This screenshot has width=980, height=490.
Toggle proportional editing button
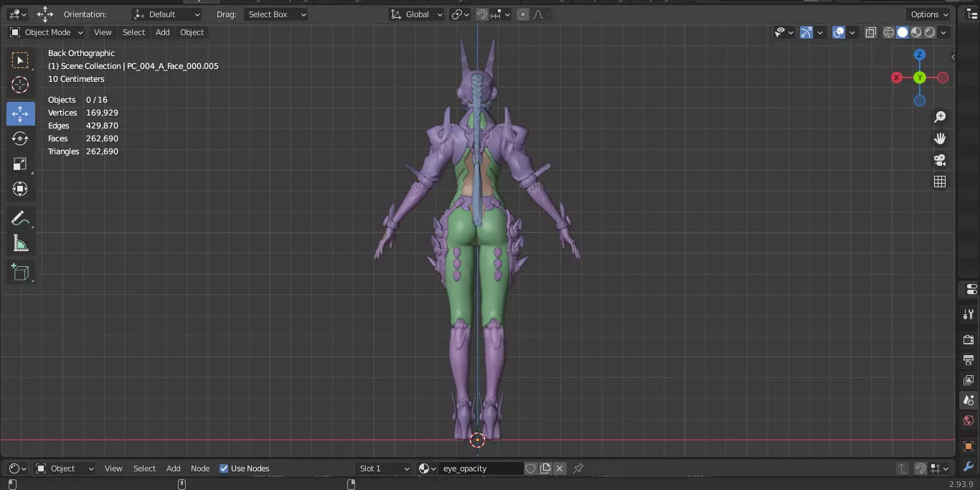pos(522,14)
